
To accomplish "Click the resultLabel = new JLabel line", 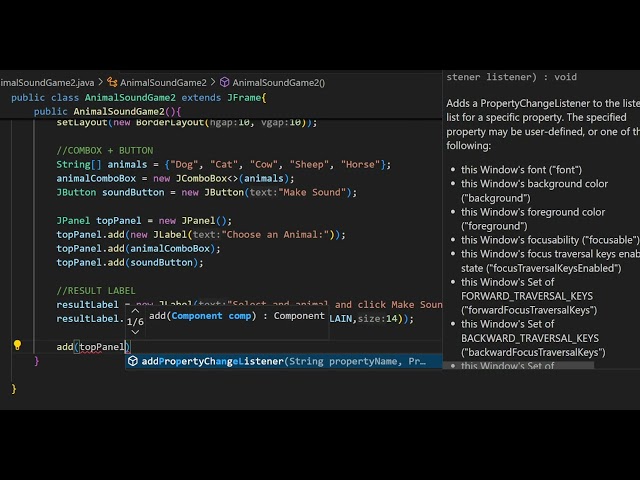I will tap(249, 304).
